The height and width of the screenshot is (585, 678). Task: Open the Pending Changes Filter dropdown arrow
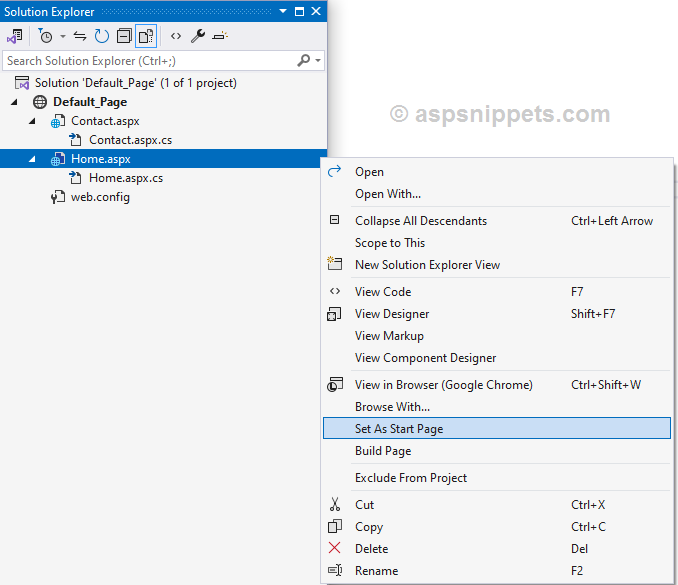coord(63,36)
